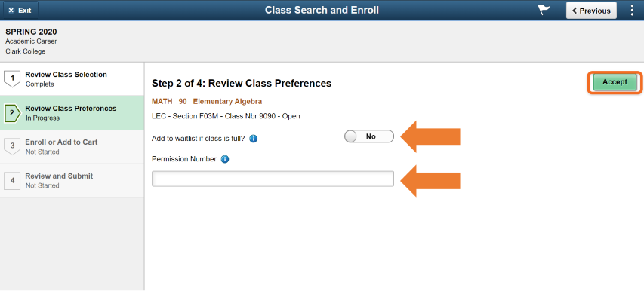The image size is (644, 291).
Task: Toggle the add-to-waitlist switch
Action: (x=369, y=136)
